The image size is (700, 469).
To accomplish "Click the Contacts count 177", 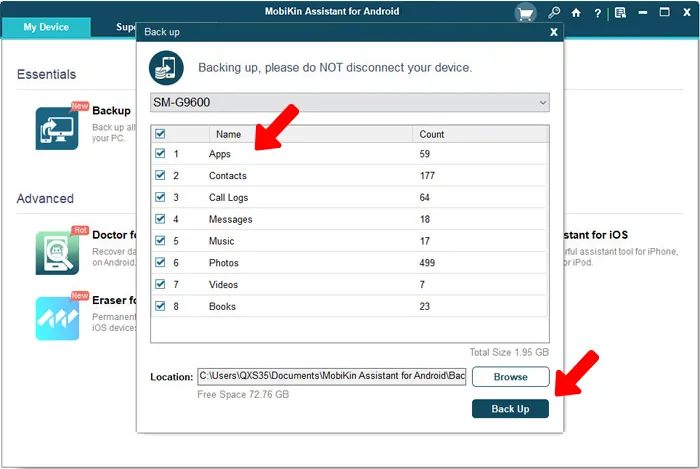I will tap(427, 176).
